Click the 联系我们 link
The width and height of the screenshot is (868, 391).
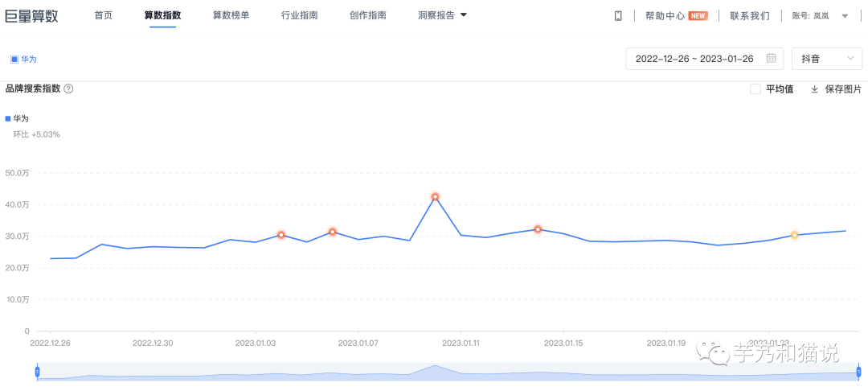tap(750, 15)
